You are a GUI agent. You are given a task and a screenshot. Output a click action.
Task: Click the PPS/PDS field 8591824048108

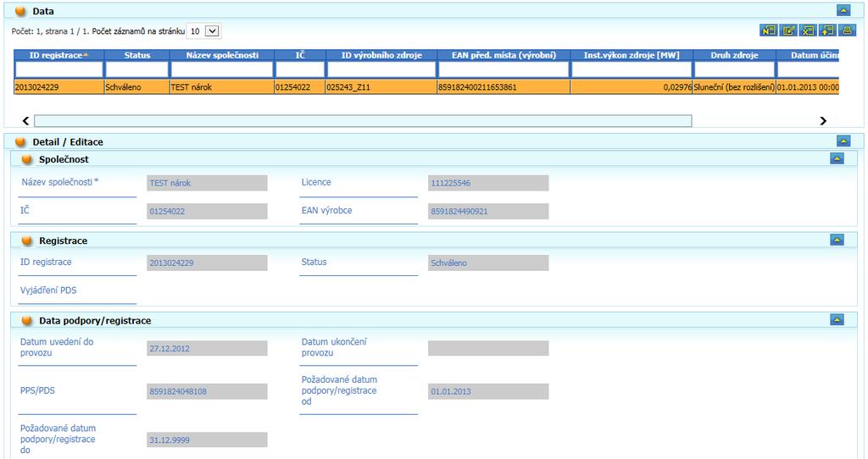click(x=207, y=391)
